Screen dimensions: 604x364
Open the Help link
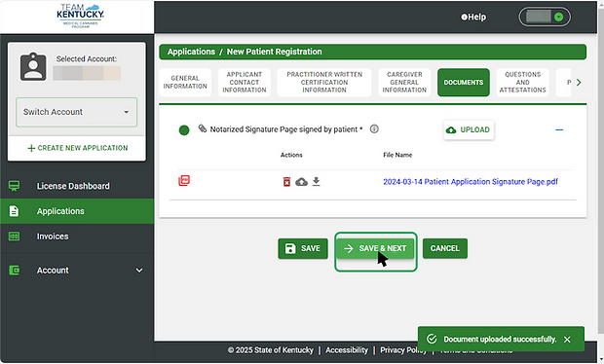(x=473, y=17)
